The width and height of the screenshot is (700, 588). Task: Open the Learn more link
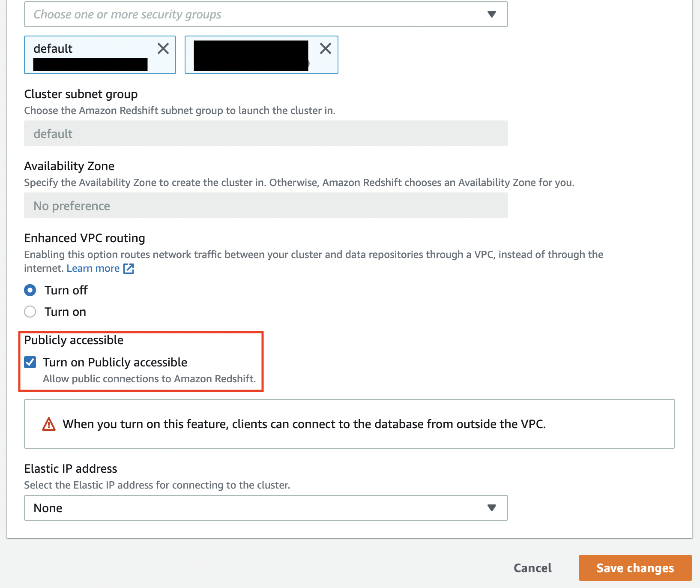coord(93,268)
